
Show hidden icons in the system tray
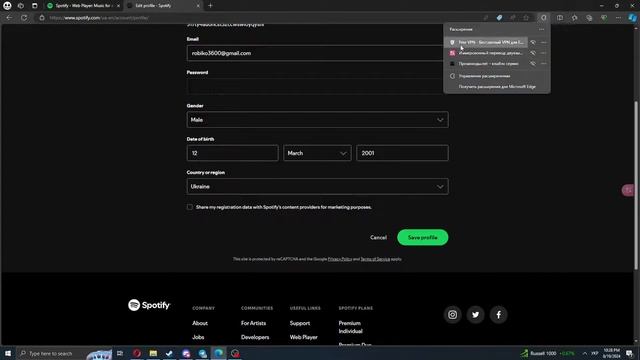pos(584,353)
